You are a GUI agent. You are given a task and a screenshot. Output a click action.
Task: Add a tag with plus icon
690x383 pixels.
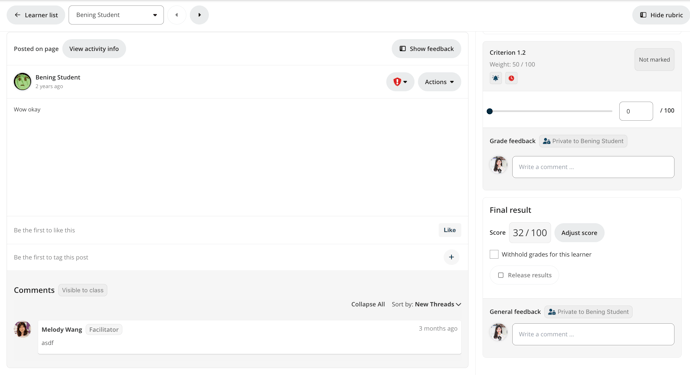point(451,257)
